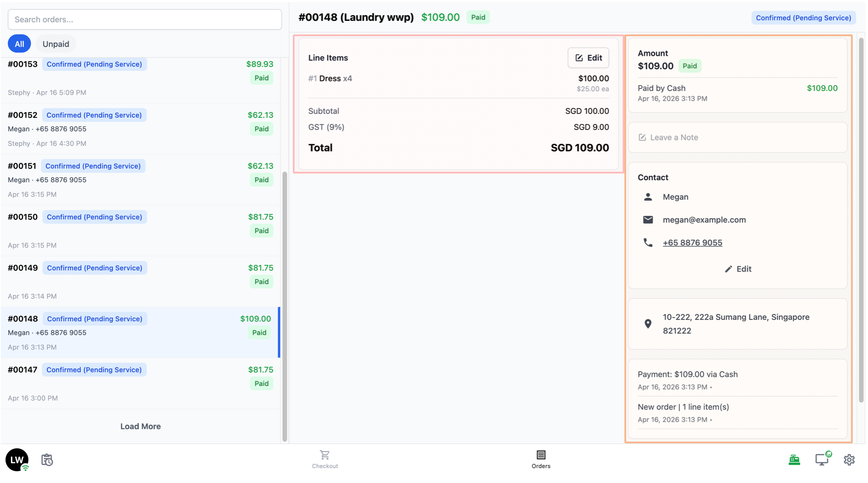Screen dimensions: 868x483
Task: Open the clipboard history icon
Action: click(x=47, y=460)
